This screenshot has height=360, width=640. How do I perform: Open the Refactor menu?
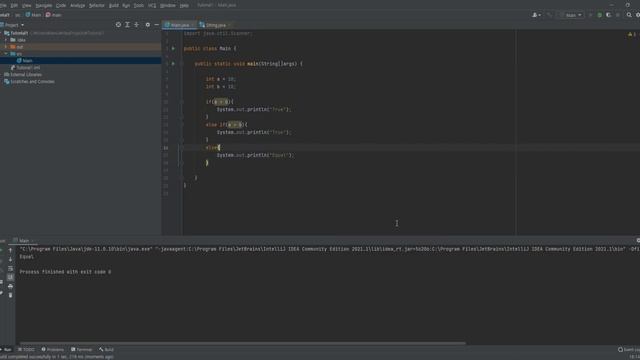[97, 5]
